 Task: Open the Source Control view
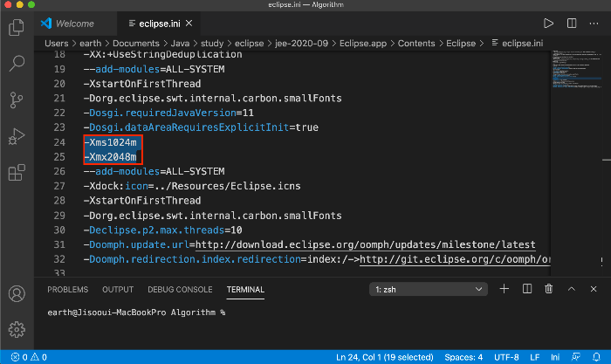17,100
